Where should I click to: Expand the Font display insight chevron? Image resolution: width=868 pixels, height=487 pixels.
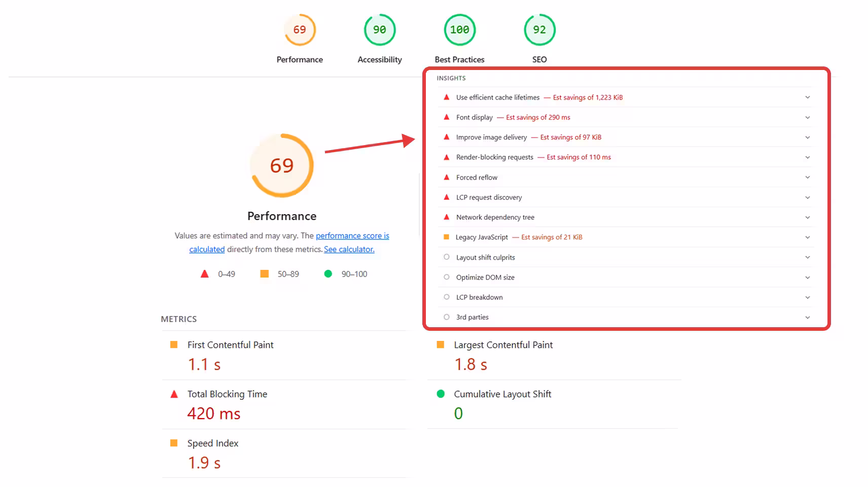(808, 117)
